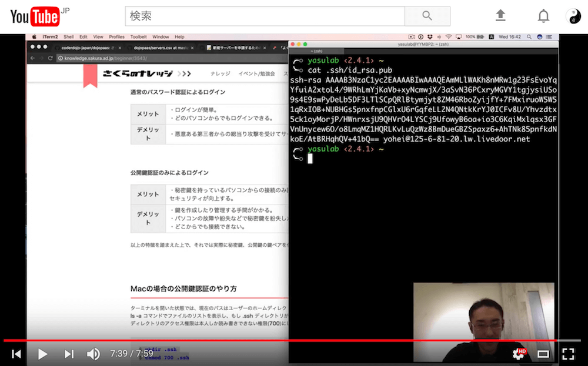Click the Wi-Fi menu bar icon
Image resolution: width=588 pixels, height=366 pixels.
[x=449, y=36]
